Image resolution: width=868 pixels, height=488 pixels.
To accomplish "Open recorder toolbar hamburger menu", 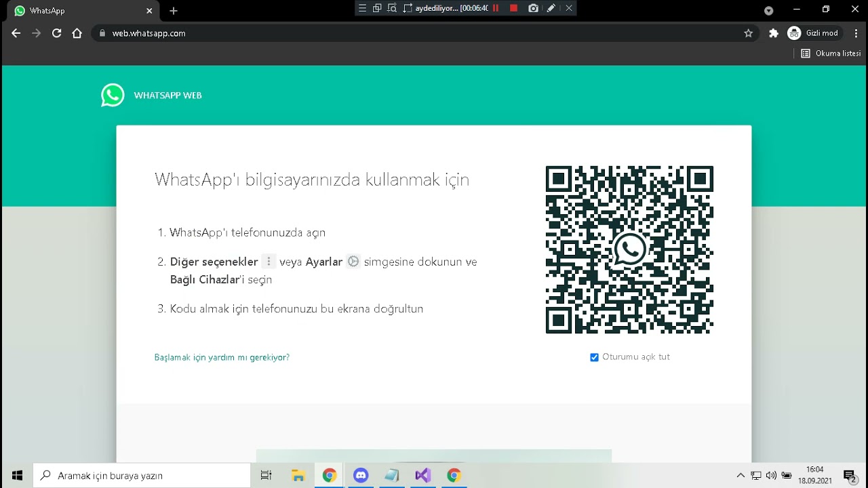I will [362, 8].
